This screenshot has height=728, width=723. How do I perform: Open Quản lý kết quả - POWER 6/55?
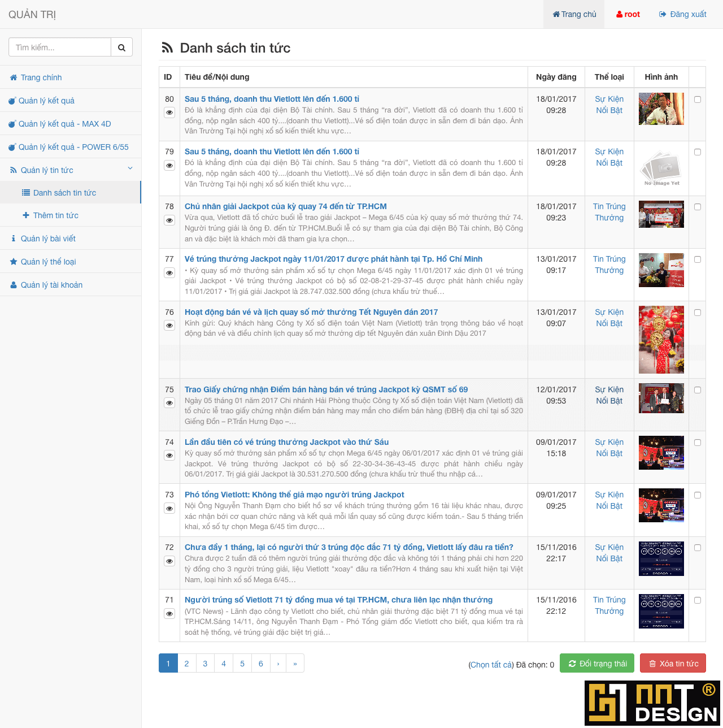click(71, 147)
